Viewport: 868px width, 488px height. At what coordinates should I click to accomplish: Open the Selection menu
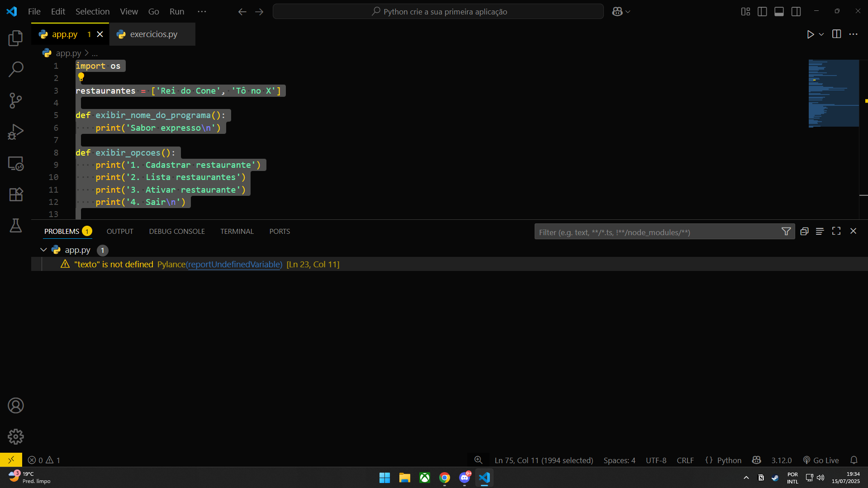(x=92, y=11)
